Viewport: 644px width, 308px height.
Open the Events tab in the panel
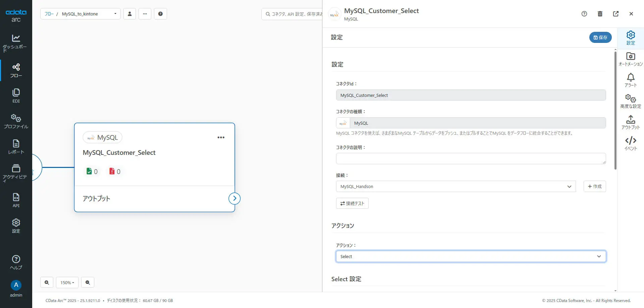tap(631, 143)
